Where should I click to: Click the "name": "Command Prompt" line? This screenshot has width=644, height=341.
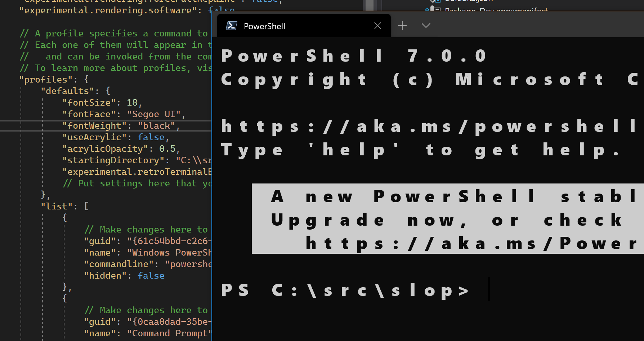point(148,333)
